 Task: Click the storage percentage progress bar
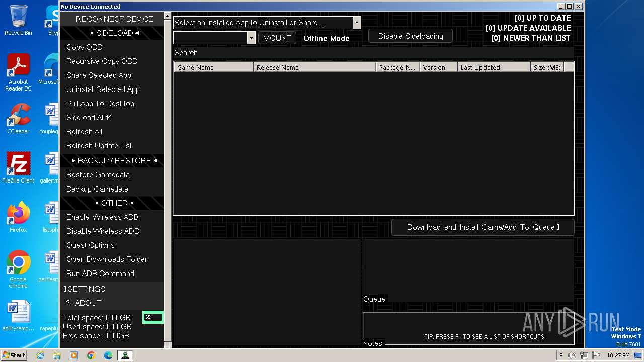click(x=153, y=317)
